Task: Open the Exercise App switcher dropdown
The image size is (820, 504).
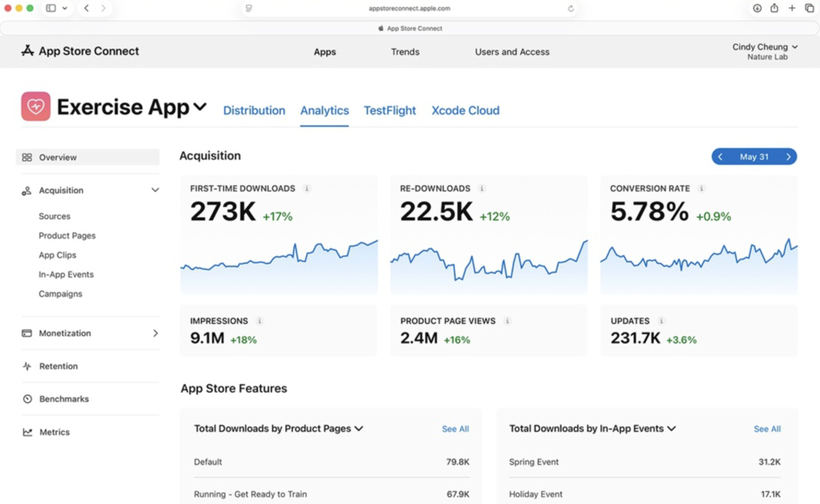Action: click(x=200, y=107)
